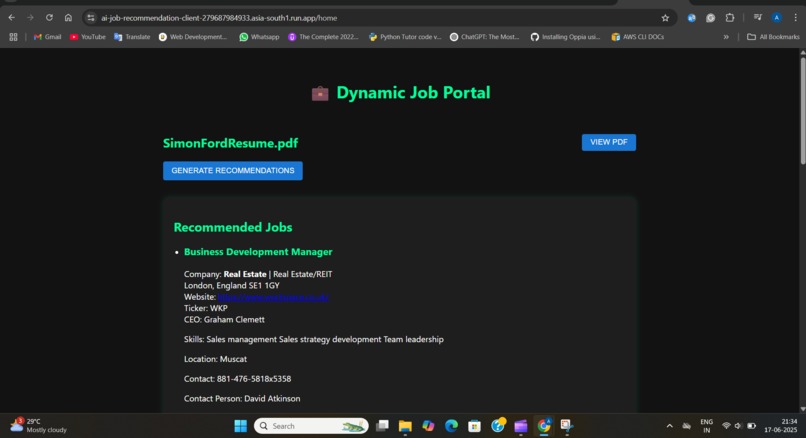The width and height of the screenshot is (806, 438).
Task: Click the 'Ticker: WKP' line
Action: [206, 308]
